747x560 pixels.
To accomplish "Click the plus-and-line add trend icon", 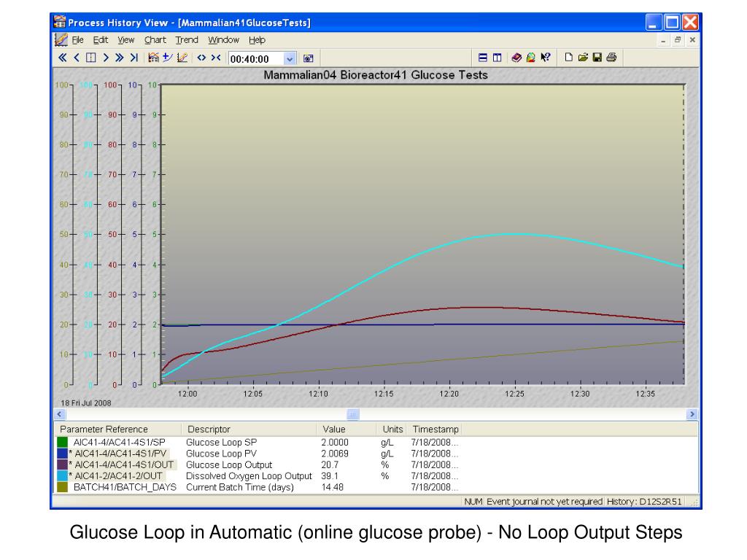I will tap(168, 58).
